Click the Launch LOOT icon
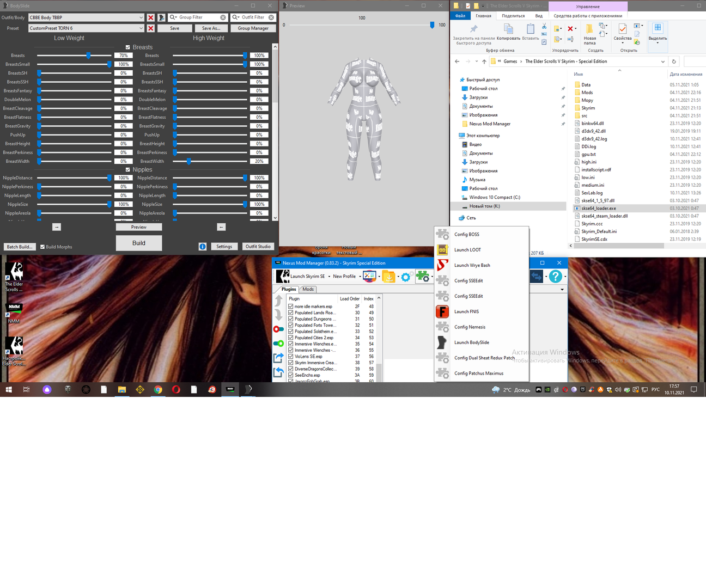706x588 pixels. pyautogui.click(x=442, y=250)
